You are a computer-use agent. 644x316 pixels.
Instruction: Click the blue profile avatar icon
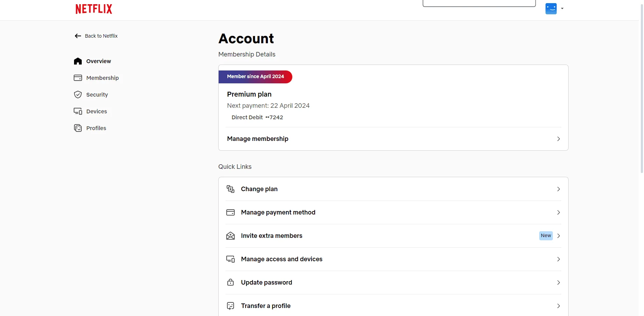tap(551, 8)
